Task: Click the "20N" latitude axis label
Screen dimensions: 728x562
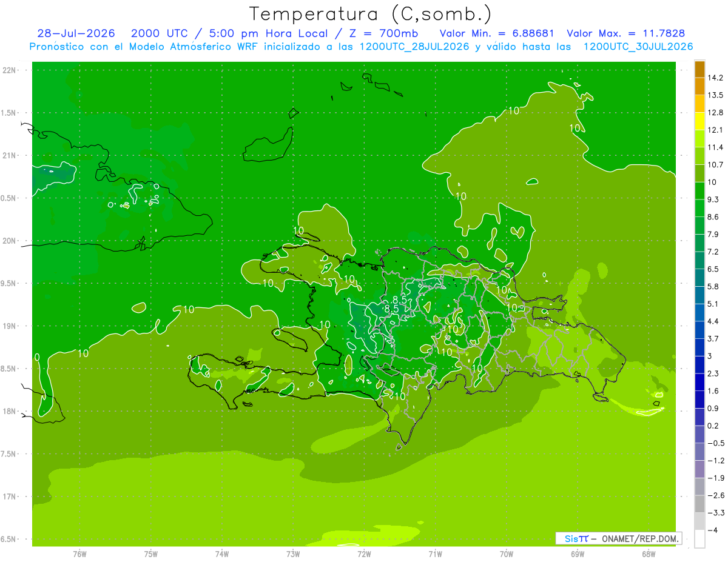Action: (x=10, y=241)
